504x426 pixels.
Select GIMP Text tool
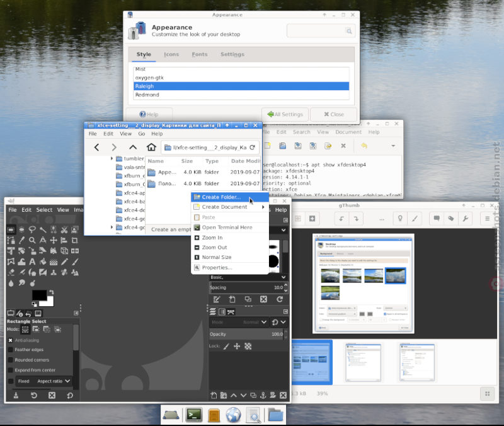coord(32,262)
